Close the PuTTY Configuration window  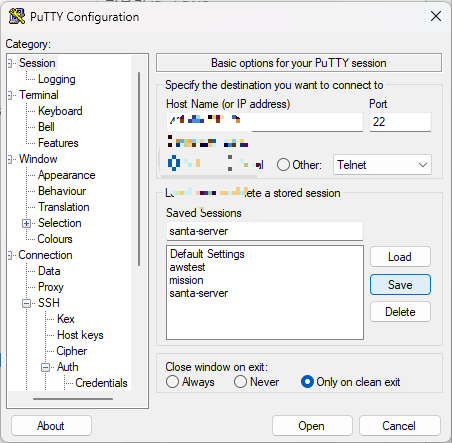click(x=436, y=16)
